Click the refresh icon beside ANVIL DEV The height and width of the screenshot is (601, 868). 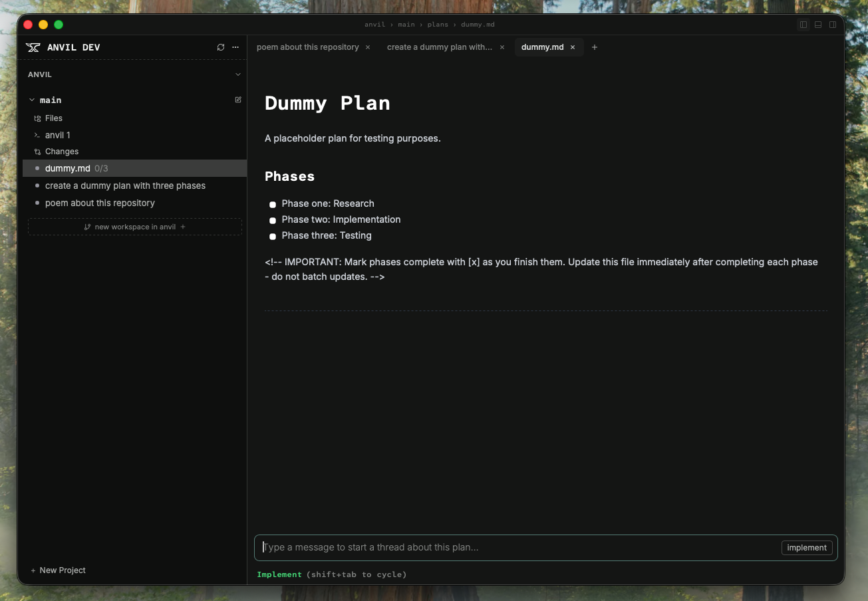tap(221, 47)
